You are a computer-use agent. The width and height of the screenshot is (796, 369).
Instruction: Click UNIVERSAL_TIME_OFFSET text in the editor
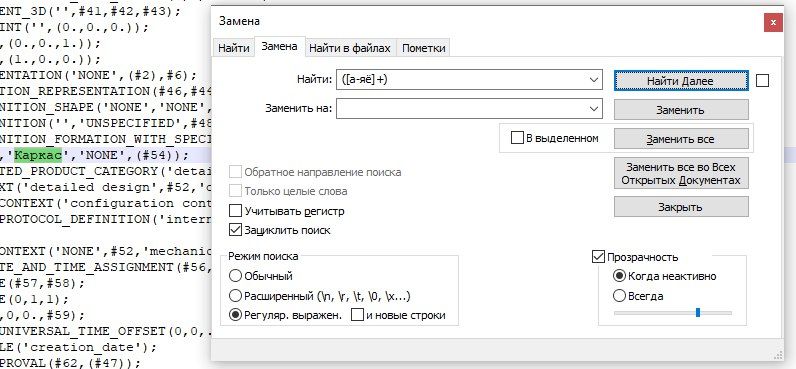tap(82, 331)
